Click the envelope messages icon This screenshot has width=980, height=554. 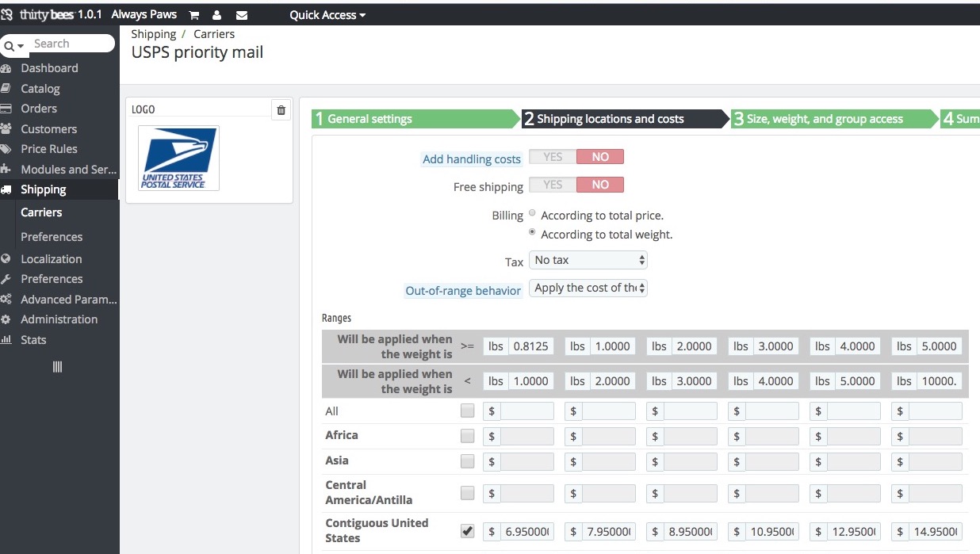(242, 15)
